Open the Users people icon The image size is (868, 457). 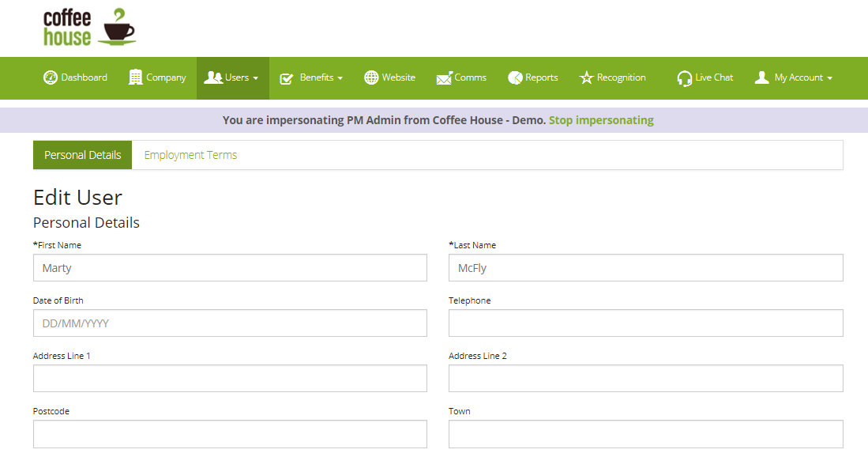213,77
